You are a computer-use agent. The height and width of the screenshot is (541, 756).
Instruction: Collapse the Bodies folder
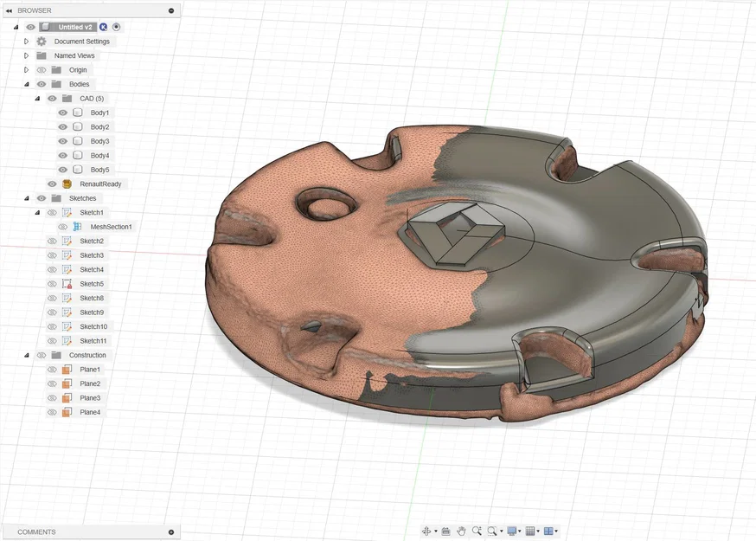point(27,84)
